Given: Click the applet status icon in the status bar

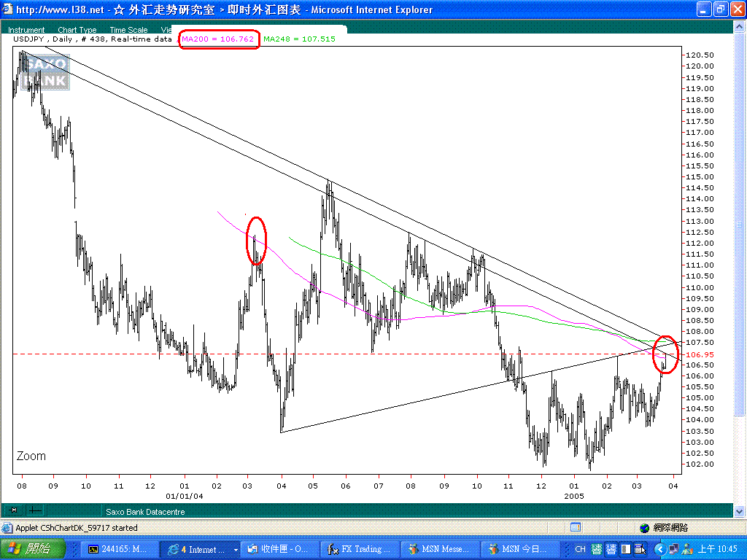Looking at the screenshot, I should tap(7, 528).
